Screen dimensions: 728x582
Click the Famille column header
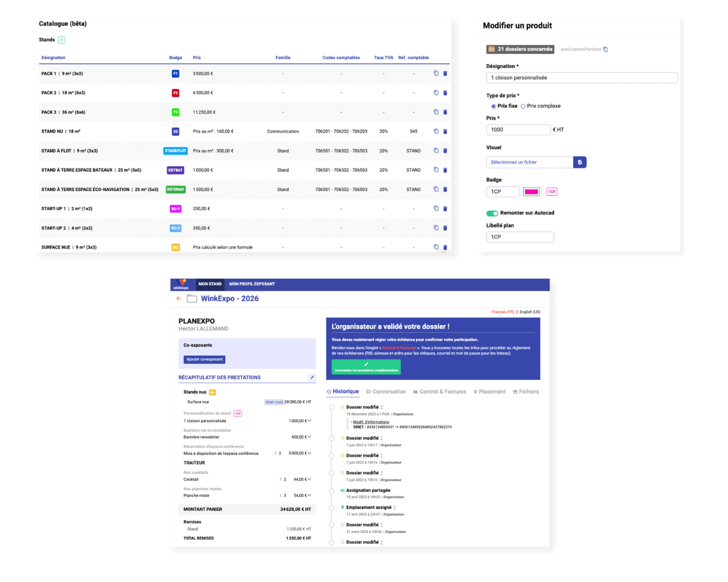tap(283, 58)
